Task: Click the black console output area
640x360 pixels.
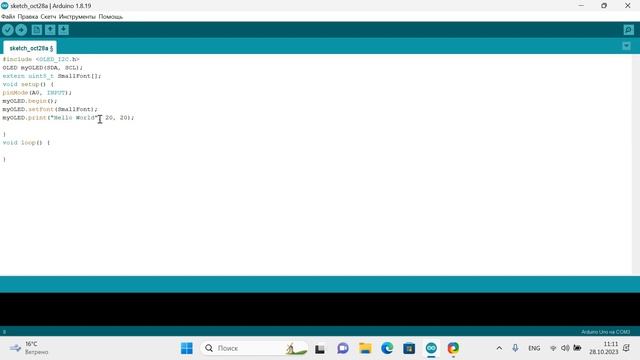Action: tap(320, 309)
